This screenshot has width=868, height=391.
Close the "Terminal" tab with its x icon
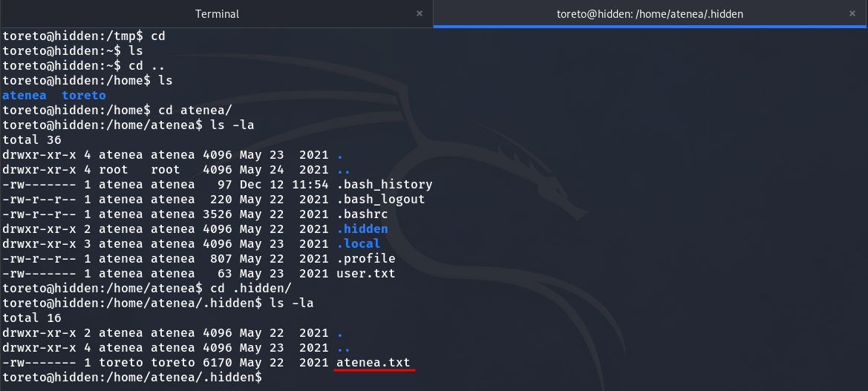(x=419, y=13)
